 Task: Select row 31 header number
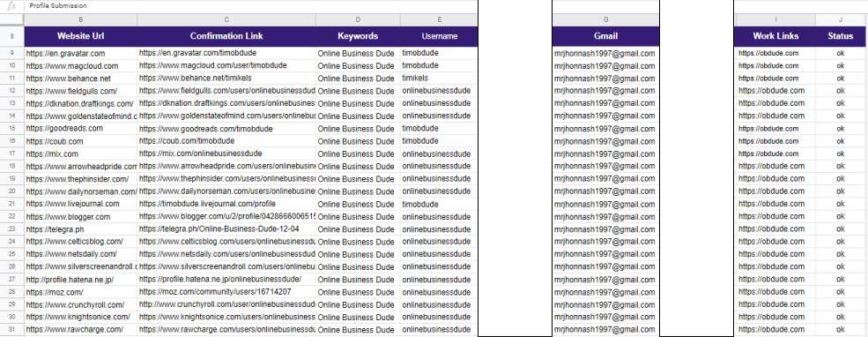(12, 329)
